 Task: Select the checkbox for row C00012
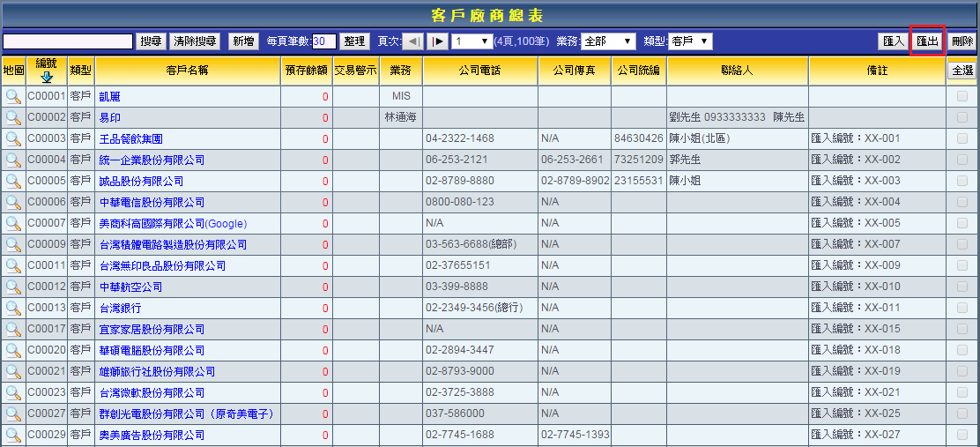(961, 287)
